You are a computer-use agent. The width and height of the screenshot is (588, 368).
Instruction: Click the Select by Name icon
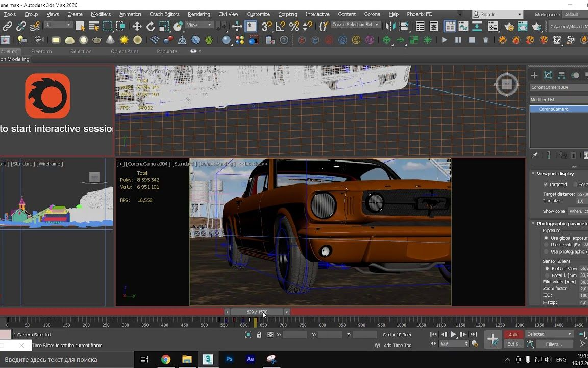[x=94, y=27]
